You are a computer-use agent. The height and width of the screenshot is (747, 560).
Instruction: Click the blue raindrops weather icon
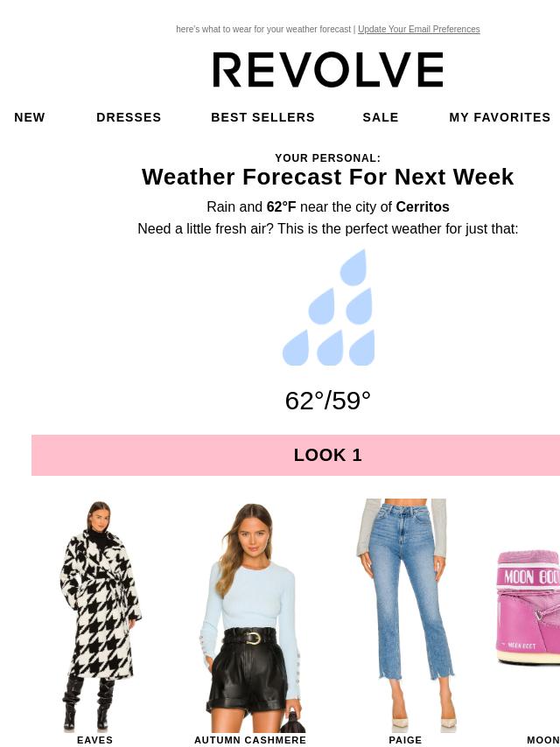[328, 307]
